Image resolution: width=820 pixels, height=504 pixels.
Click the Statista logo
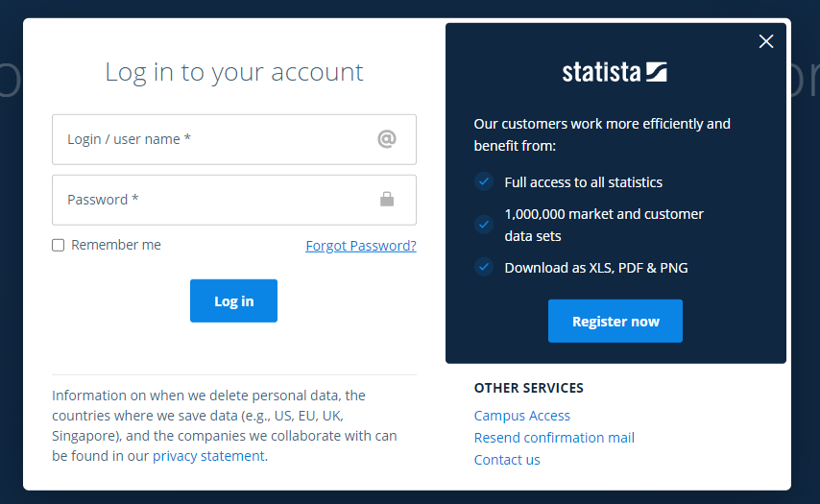click(615, 72)
